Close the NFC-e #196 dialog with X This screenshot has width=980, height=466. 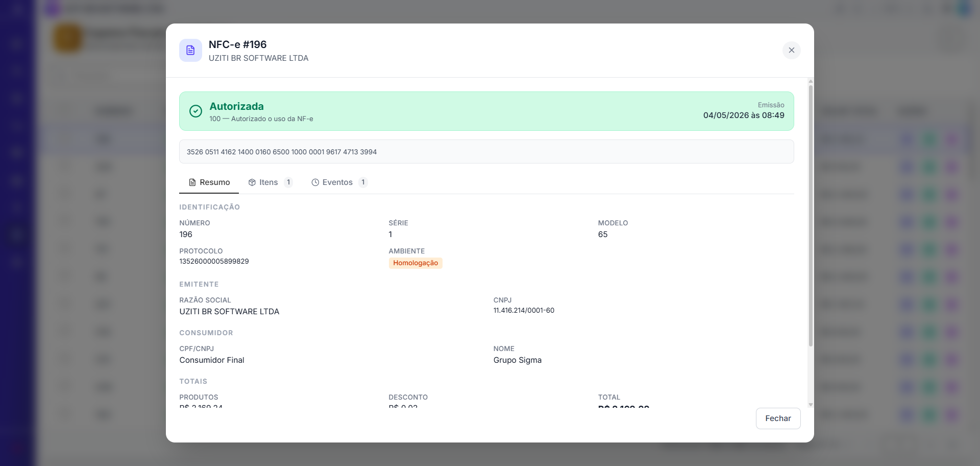(791, 50)
